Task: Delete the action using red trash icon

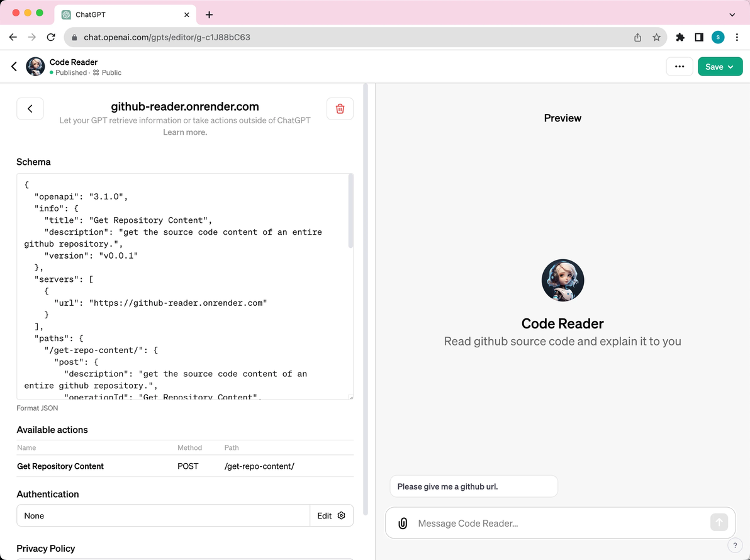Action: click(x=340, y=109)
